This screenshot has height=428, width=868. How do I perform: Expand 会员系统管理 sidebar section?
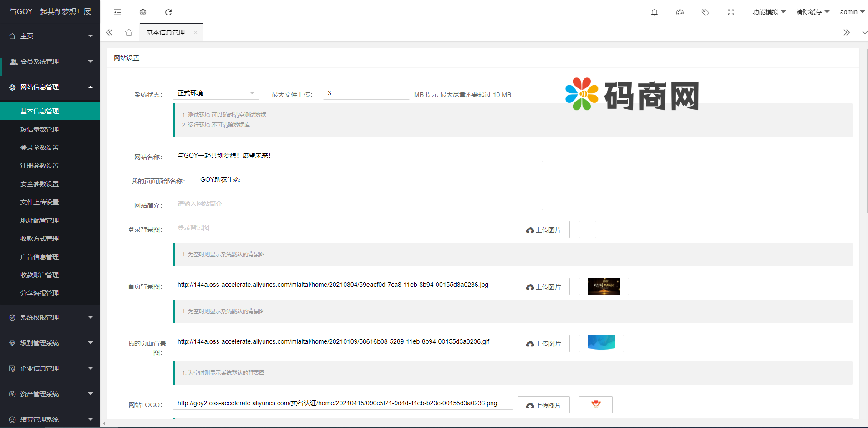[x=50, y=61]
